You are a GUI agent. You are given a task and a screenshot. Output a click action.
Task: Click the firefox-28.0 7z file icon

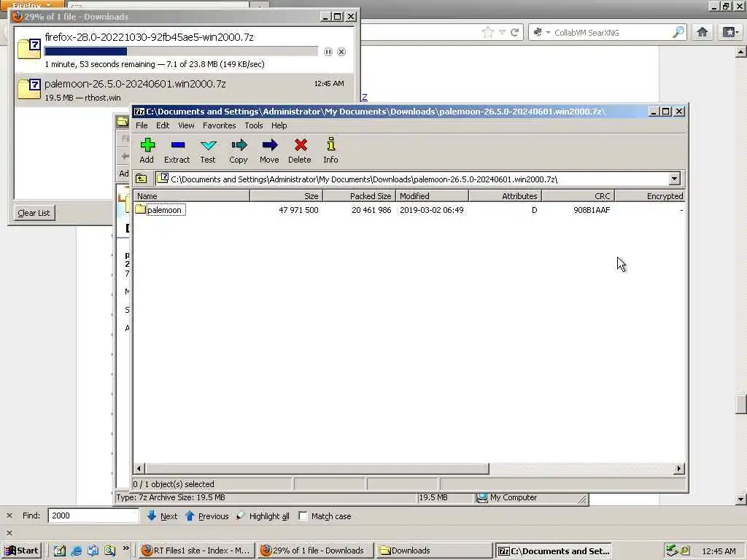click(x=29, y=49)
